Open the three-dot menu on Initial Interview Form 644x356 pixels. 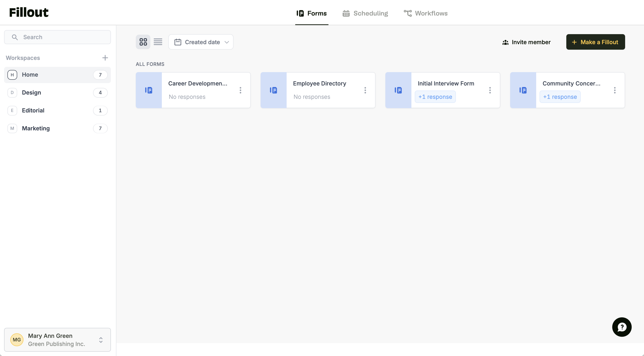click(490, 90)
